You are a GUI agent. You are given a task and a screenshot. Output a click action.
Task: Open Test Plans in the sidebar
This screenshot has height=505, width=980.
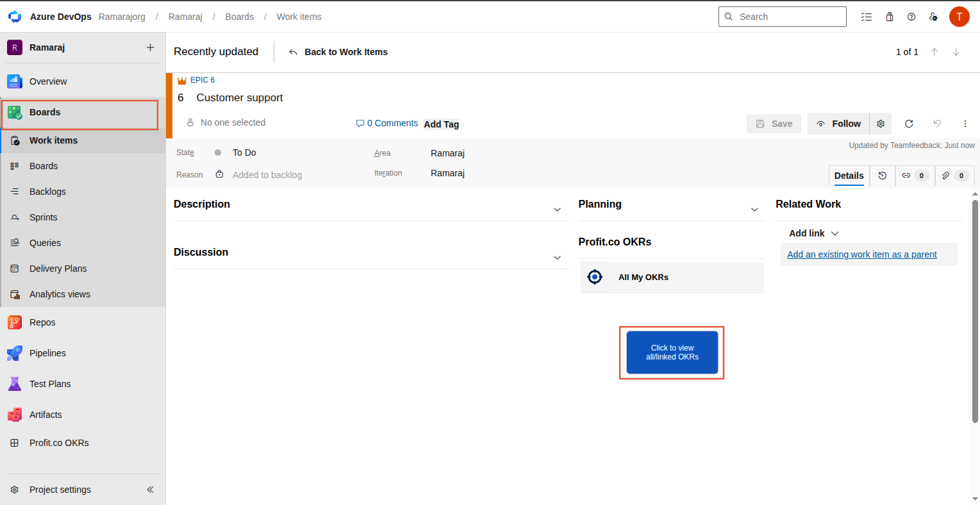(83, 384)
